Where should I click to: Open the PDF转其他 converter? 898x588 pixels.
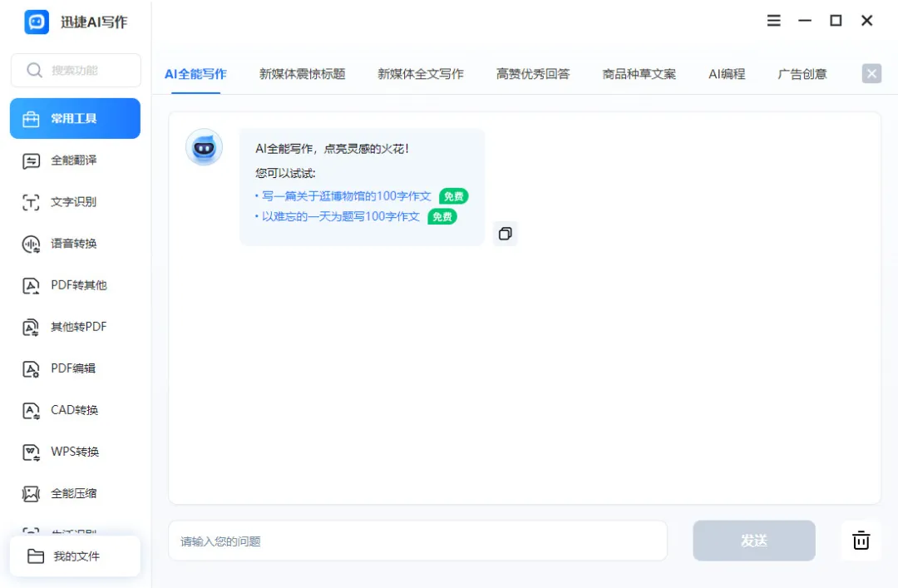[x=75, y=285]
